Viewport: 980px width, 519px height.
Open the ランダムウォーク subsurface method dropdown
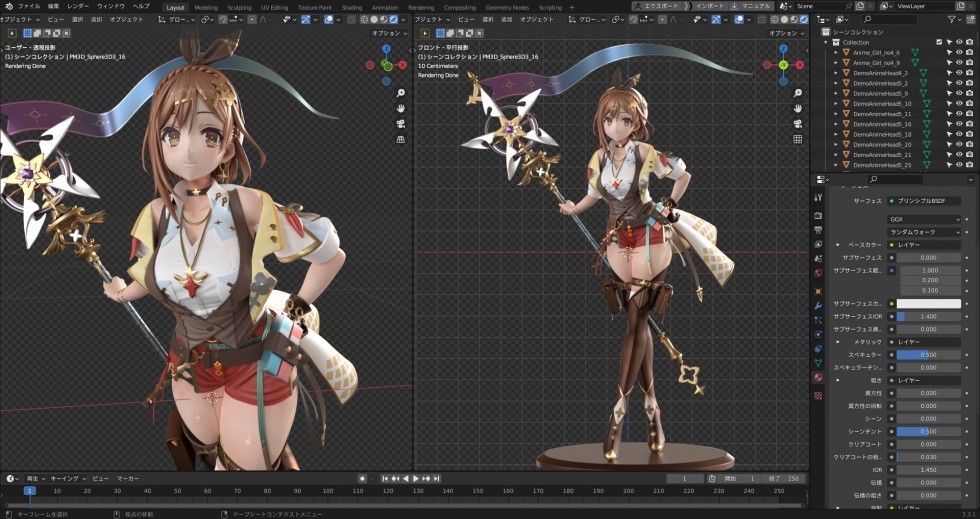point(924,231)
